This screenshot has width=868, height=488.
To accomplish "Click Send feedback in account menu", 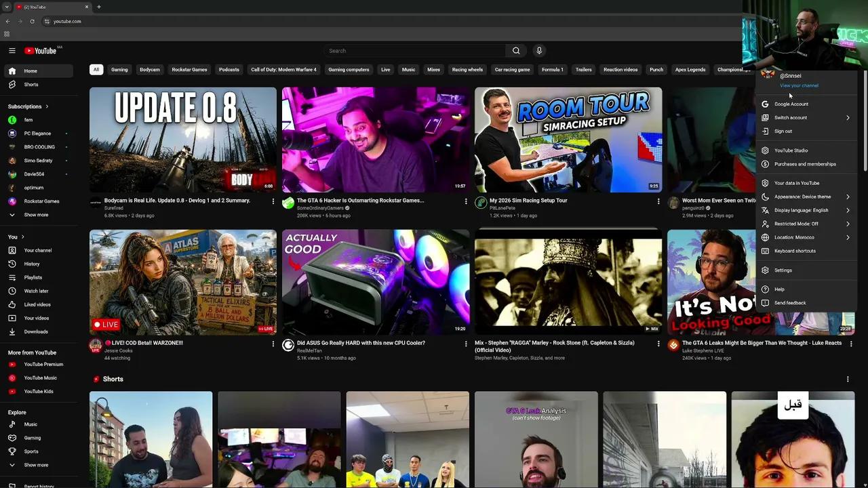I will (806, 303).
